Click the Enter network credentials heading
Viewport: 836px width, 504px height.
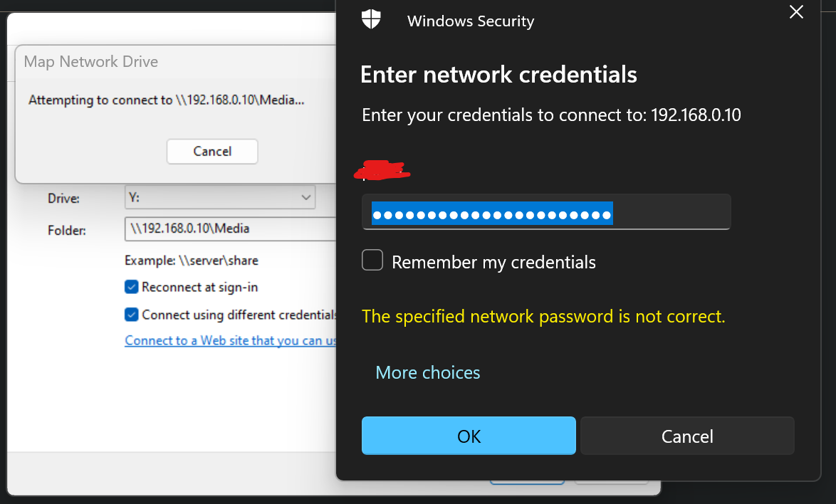point(498,75)
